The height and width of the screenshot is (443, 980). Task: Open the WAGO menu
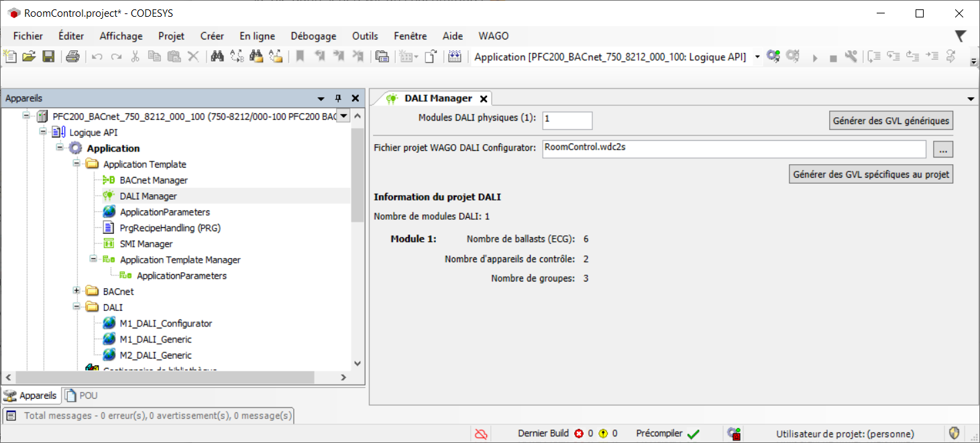coord(494,36)
